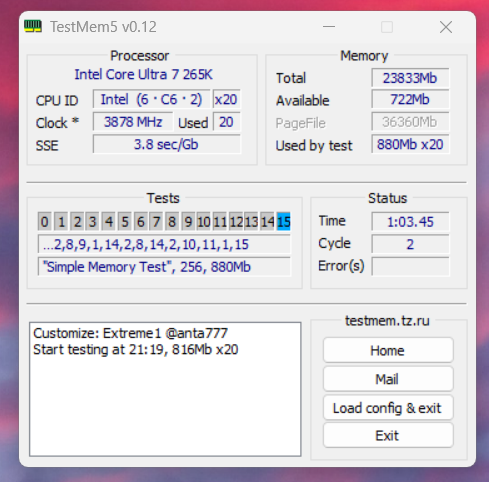Select test indicator 13
This screenshot has width=489, height=482.
coord(252,222)
